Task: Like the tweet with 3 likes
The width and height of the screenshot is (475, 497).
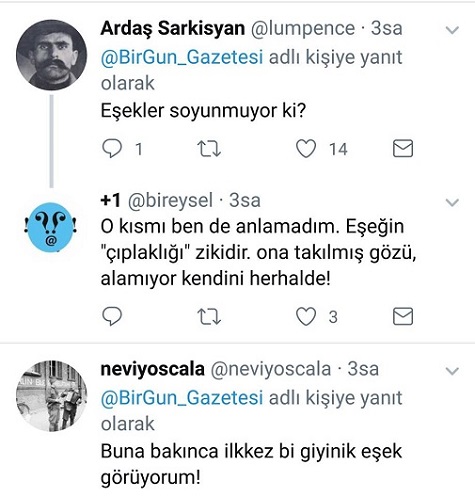Action: (x=306, y=316)
